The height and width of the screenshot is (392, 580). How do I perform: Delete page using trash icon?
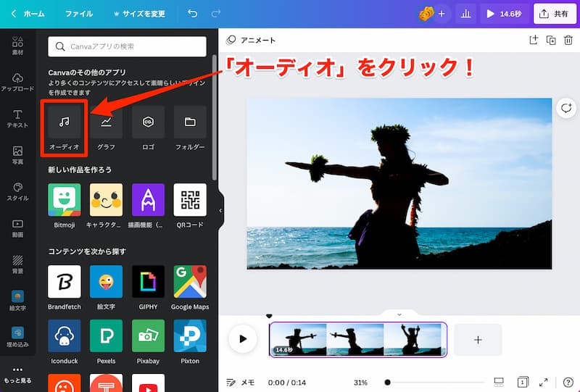[568, 41]
